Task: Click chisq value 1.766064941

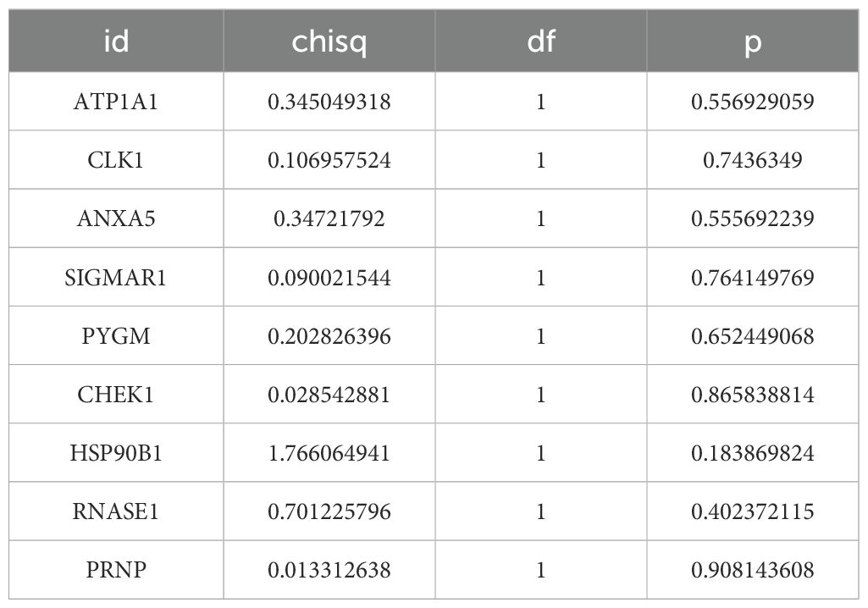Action: tap(329, 453)
